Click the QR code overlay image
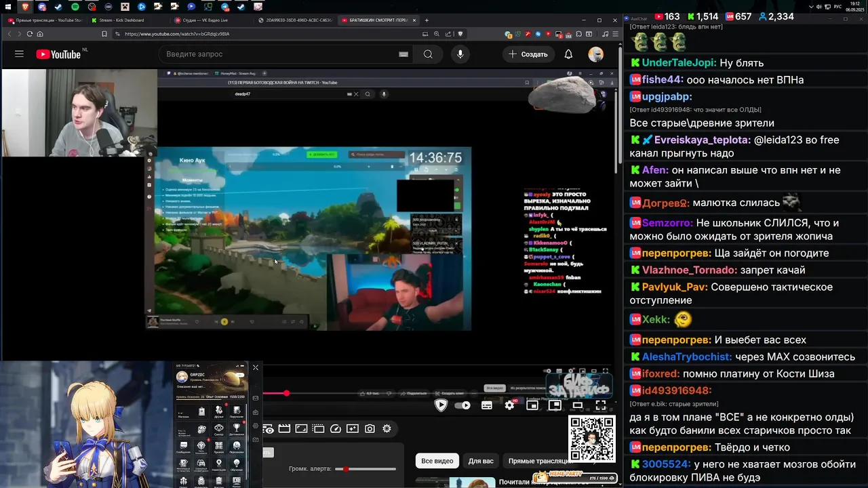The width and height of the screenshot is (868, 488). [x=591, y=439]
